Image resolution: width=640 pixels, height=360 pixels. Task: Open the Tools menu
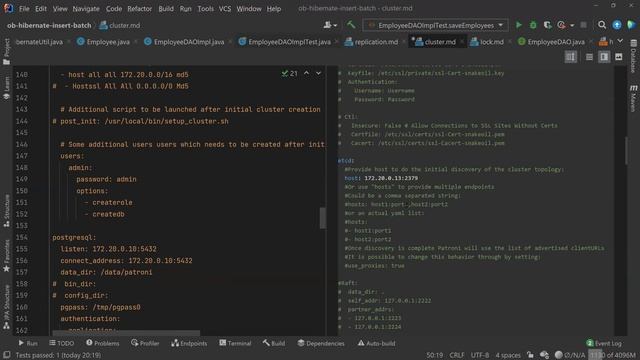[205, 9]
